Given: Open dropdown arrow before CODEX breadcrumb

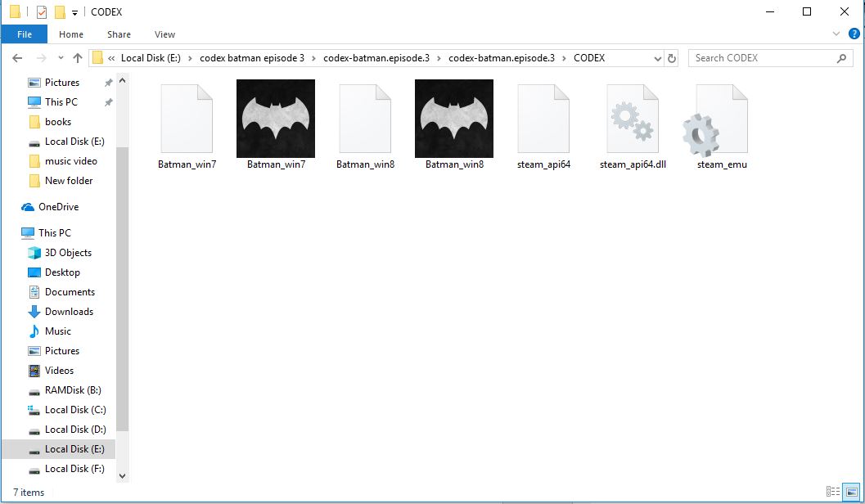Looking at the screenshot, I should pos(564,58).
